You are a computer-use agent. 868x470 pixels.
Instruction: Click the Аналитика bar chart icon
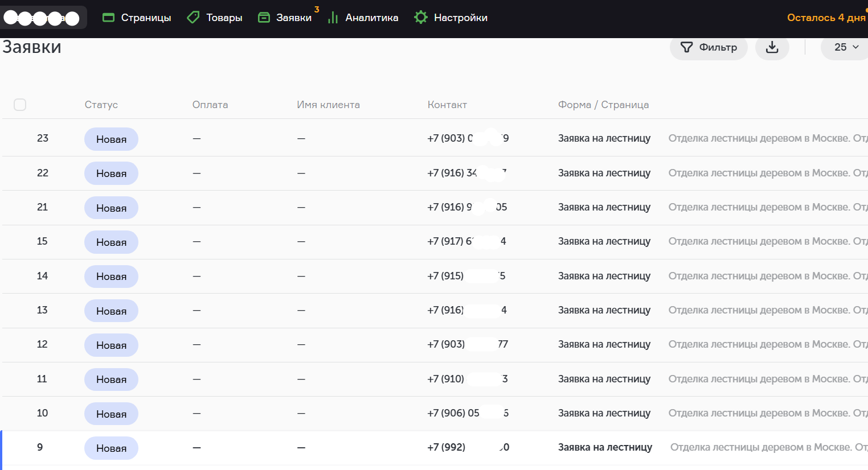(333, 18)
